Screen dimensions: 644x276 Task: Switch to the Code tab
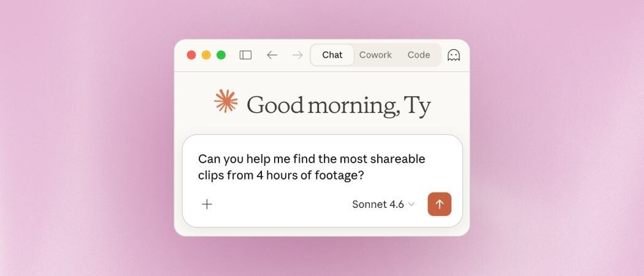pyautogui.click(x=418, y=55)
